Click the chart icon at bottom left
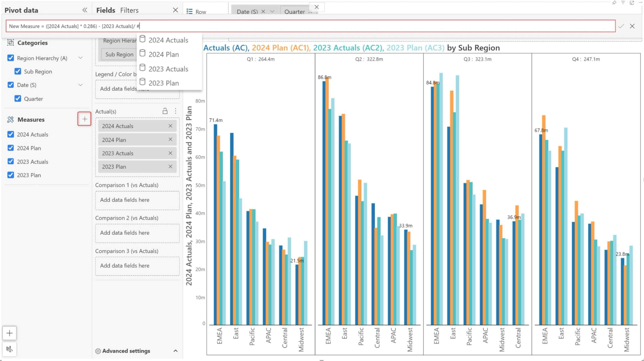644x361 pixels. click(x=10, y=349)
